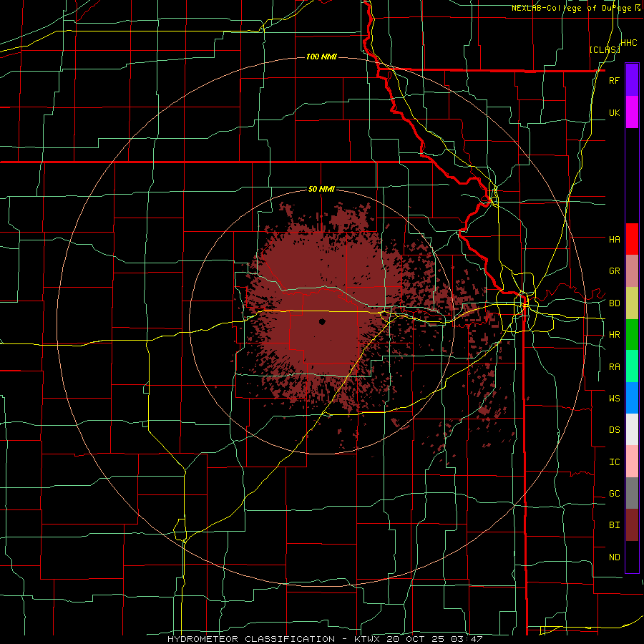The width and height of the screenshot is (644, 644).
Task: Click the BD legend label
Action: click(614, 303)
